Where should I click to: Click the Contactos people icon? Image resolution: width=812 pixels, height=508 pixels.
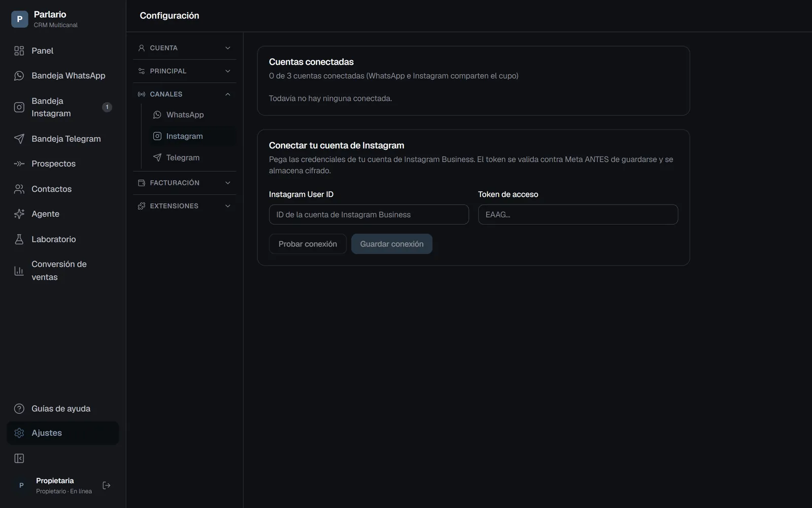[x=19, y=189]
